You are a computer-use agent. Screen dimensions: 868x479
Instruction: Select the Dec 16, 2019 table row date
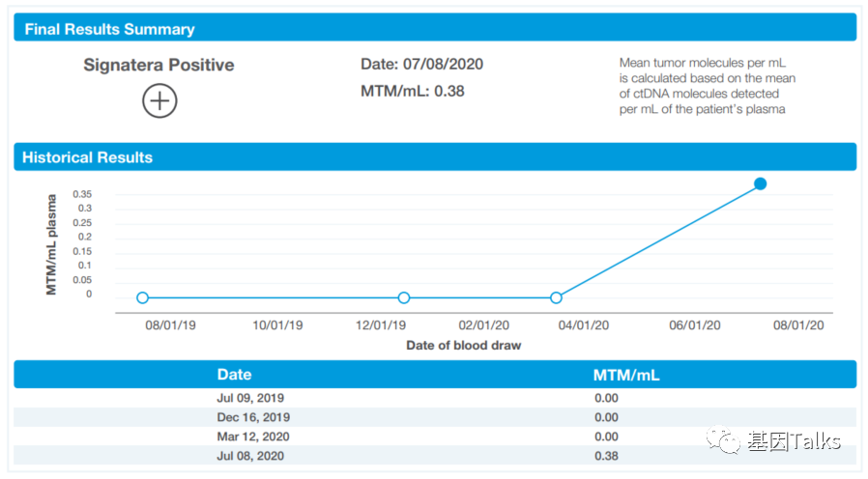(x=253, y=417)
